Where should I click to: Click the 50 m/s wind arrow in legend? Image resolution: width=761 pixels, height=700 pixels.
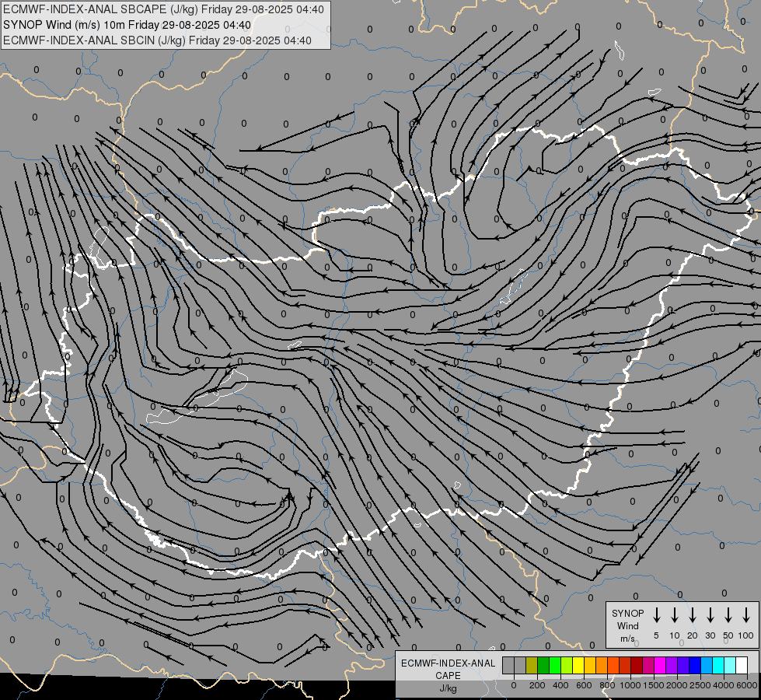(x=728, y=615)
